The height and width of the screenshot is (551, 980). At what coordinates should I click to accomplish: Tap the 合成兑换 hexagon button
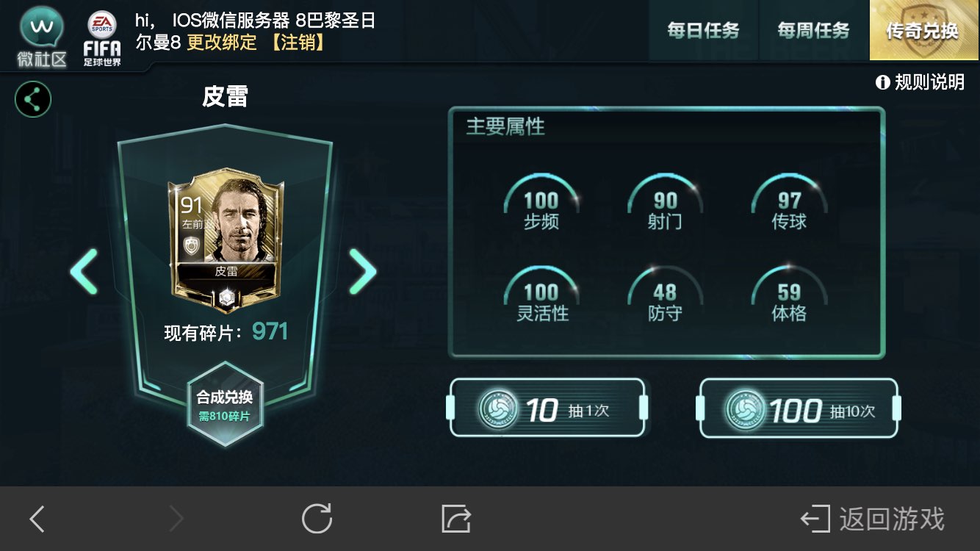coord(225,405)
